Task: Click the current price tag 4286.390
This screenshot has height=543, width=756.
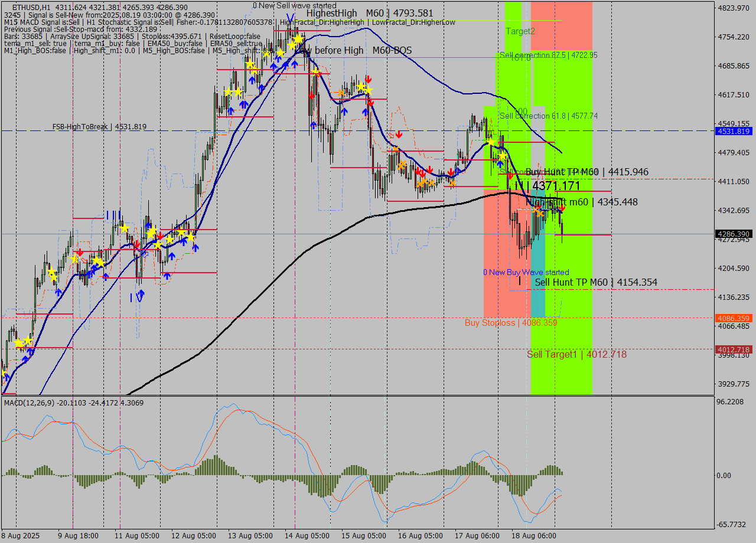Action: [x=733, y=234]
